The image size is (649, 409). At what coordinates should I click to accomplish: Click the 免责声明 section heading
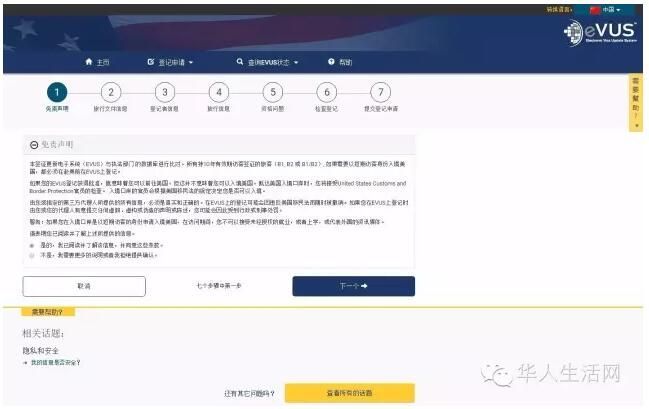pos(57,144)
